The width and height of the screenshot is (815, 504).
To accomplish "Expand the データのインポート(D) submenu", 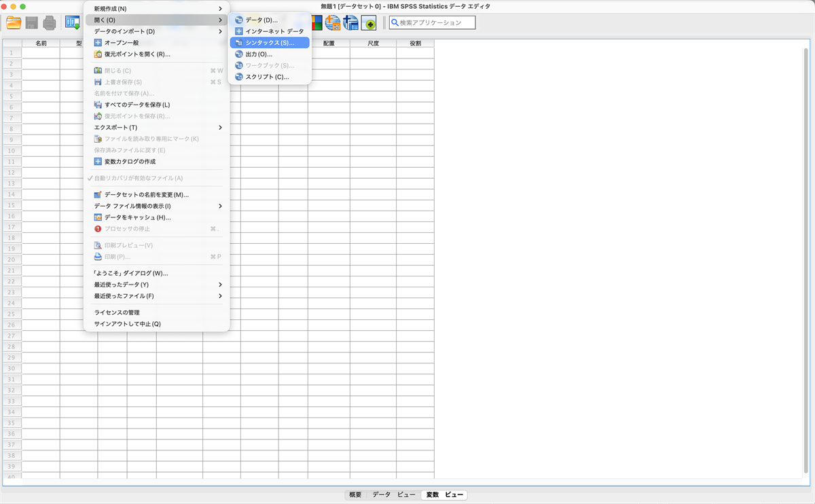I will 156,31.
